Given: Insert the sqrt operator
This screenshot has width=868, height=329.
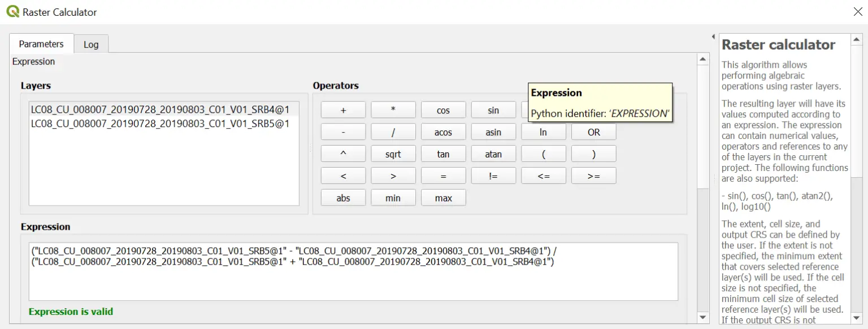Looking at the screenshot, I should [393, 153].
